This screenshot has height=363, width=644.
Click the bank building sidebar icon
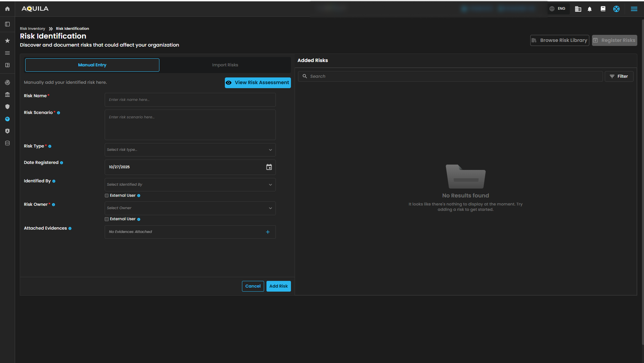[7, 95]
